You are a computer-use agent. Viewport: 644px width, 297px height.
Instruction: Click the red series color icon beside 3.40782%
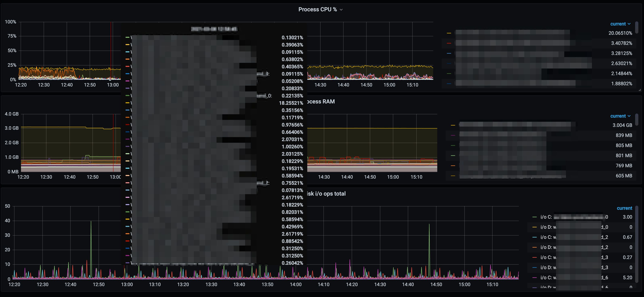point(449,43)
